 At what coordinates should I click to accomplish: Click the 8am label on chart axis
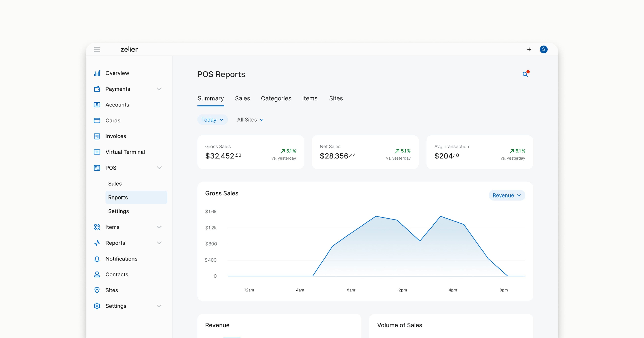[x=351, y=290]
